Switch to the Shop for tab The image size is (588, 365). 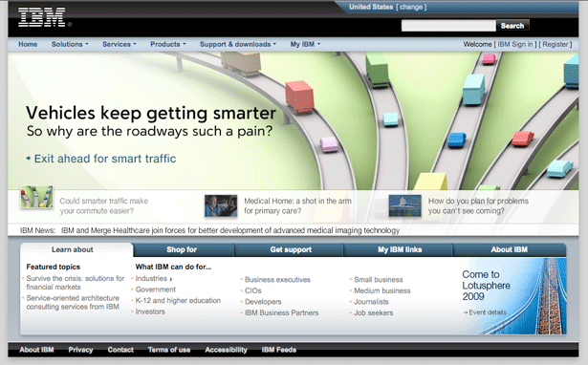(184, 249)
